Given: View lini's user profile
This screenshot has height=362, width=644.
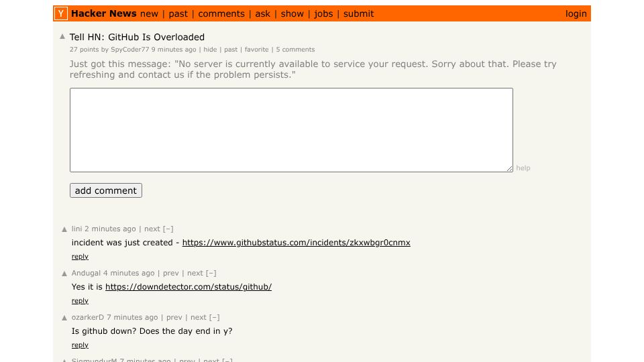Looking at the screenshot, I should 76,229.
